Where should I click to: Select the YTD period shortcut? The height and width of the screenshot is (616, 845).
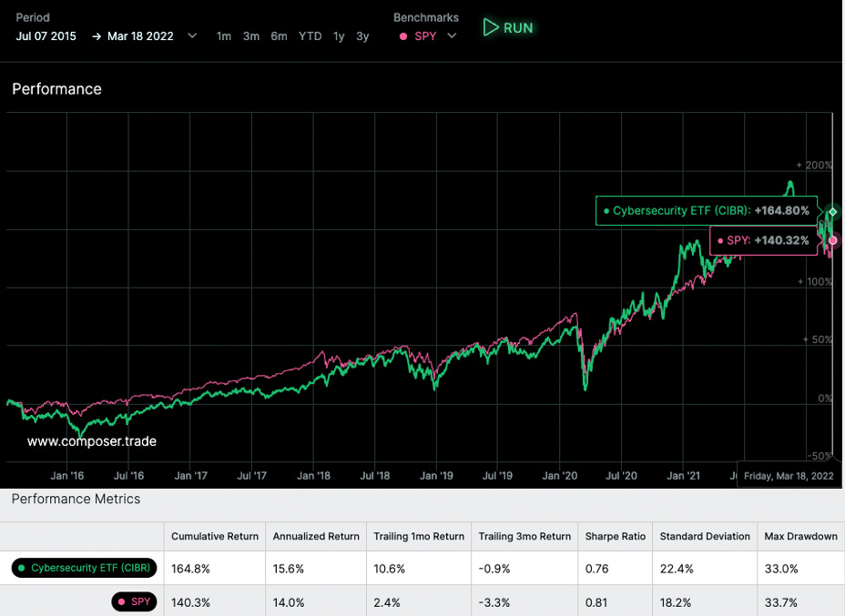click(310, 36)
